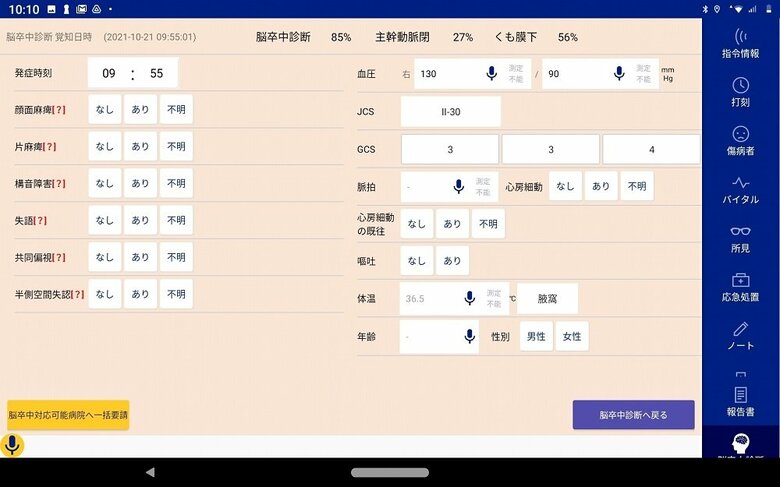Tap the battery status icon
This screenshot has height=487, width=780.
[x=769, y=9]
